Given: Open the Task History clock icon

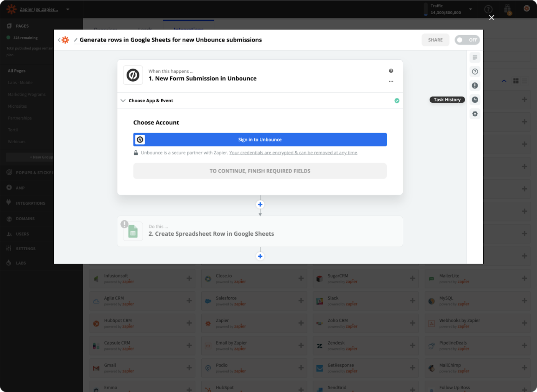Looking at the screenshot, I should (x=475, y=100).
